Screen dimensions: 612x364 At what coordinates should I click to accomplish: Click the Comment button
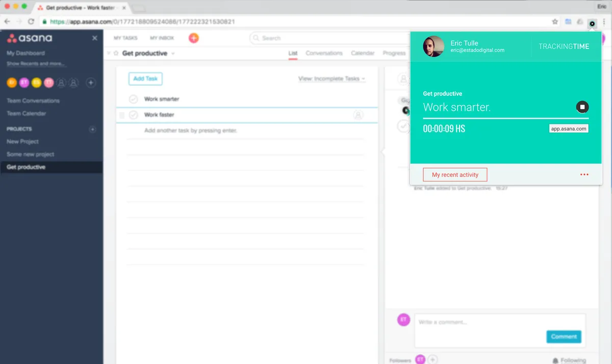564,336
